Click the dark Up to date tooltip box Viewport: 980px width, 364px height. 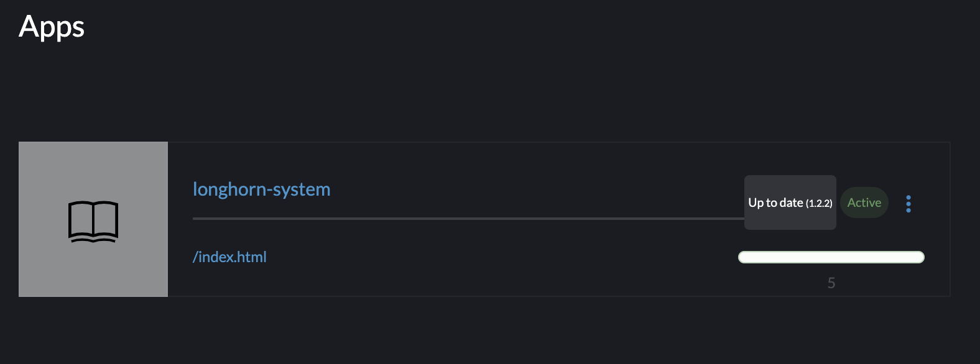[790, 202]
